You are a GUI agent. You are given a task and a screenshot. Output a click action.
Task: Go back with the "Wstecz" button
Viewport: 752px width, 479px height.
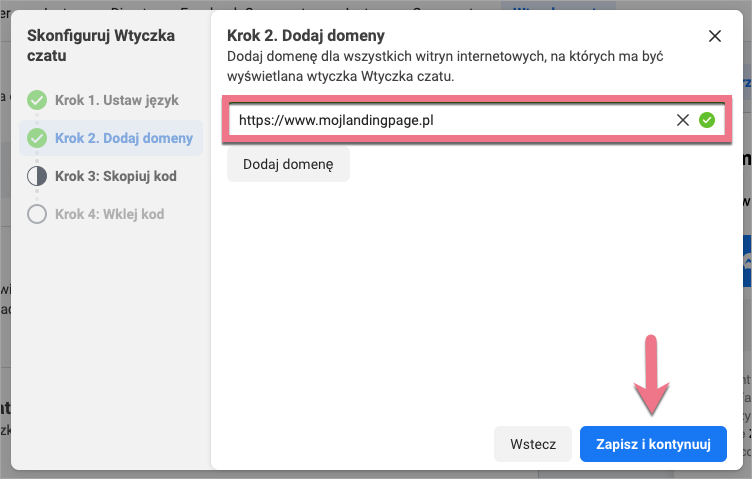[x=533, y=444]
